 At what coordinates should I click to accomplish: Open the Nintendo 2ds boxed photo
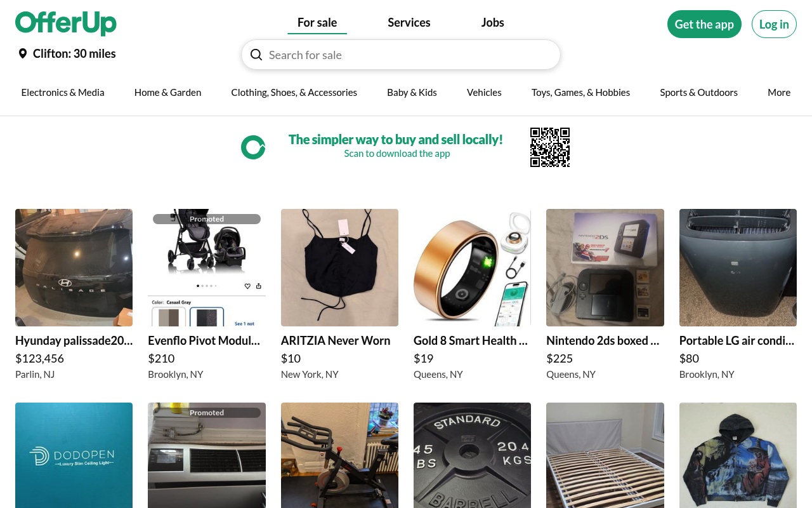(x=605, y=267)
